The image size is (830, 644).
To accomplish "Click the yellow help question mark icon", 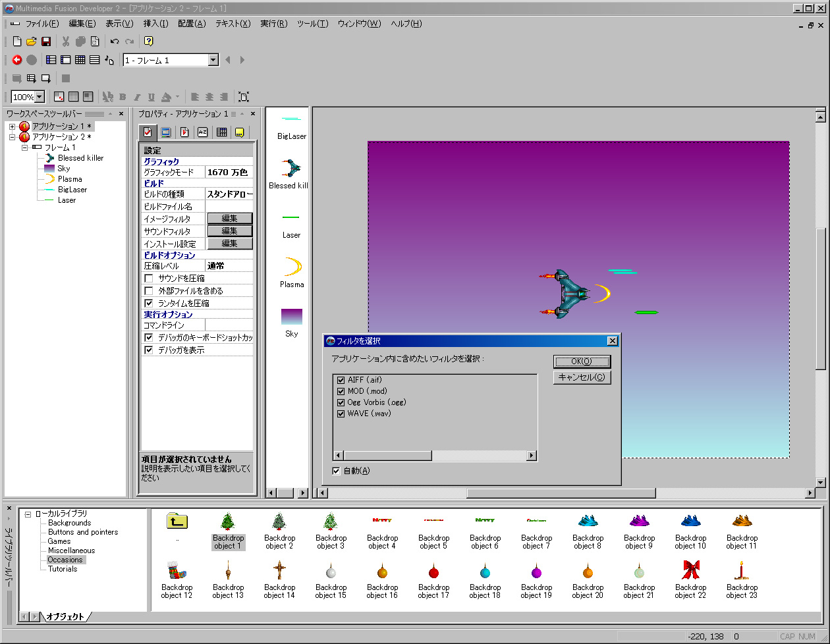I will click(x=149, y=41).
